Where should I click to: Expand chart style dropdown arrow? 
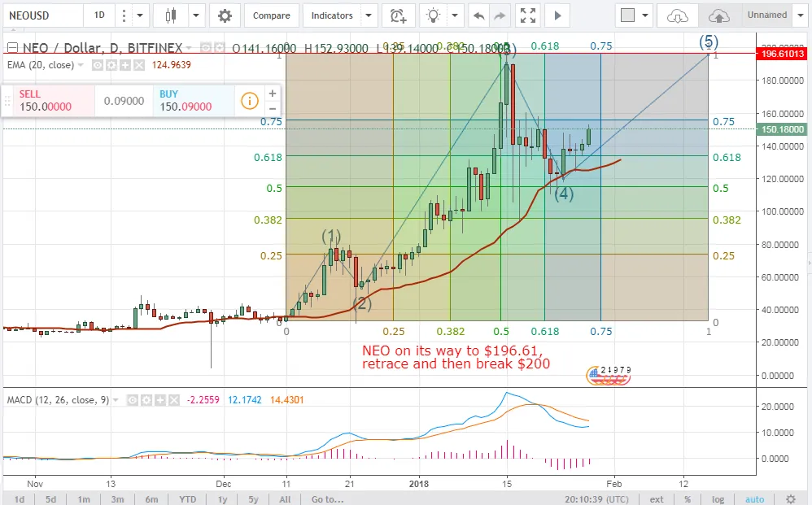(x=196, y=15)
